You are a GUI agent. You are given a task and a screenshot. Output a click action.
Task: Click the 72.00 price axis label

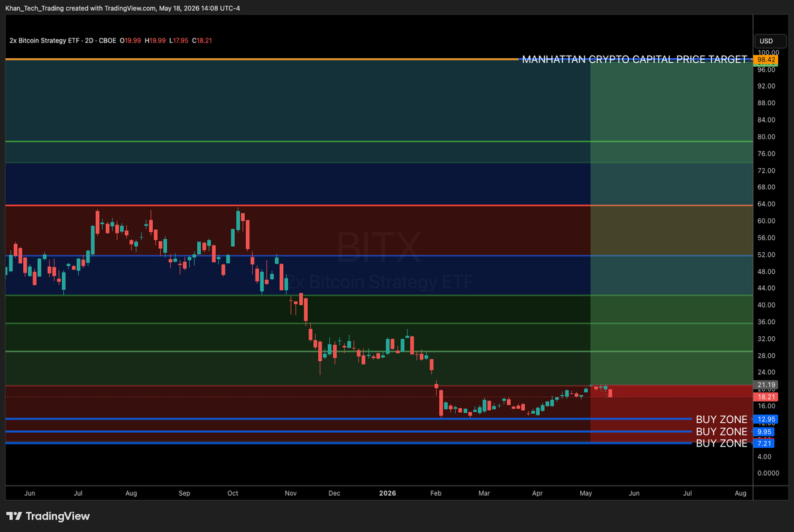(x=766, y=171)
